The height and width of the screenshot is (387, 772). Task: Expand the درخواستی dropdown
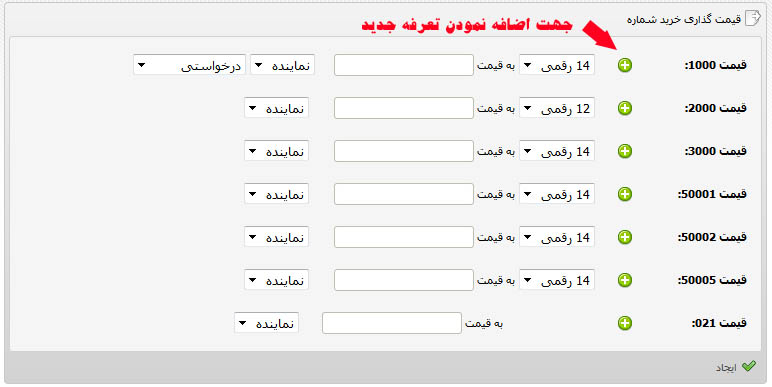coord(190,65)
